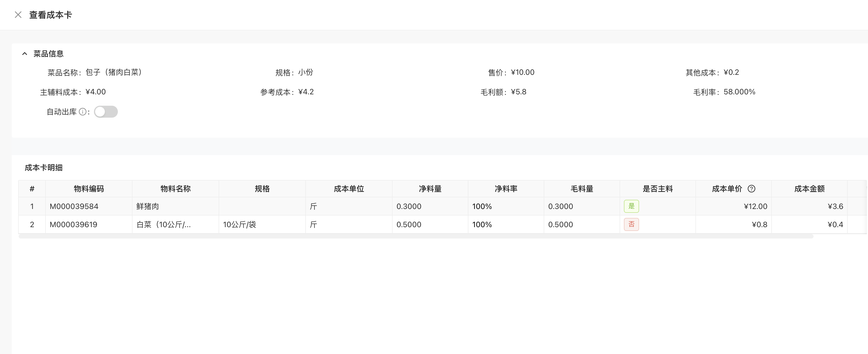The image size is (868, 354).
Task: Click the green 是 tag for 鲜猪肉
Action: click(x=631, y=206)
